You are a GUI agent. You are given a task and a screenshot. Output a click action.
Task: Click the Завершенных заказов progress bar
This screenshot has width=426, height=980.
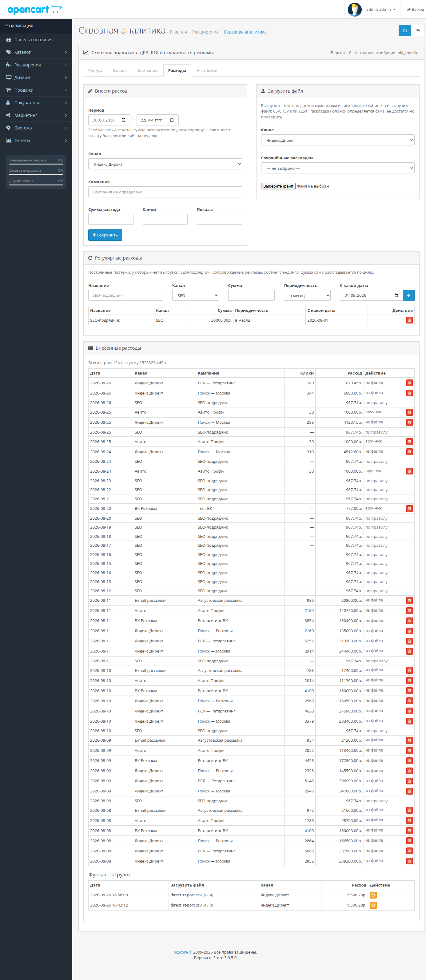click(36, 164)
